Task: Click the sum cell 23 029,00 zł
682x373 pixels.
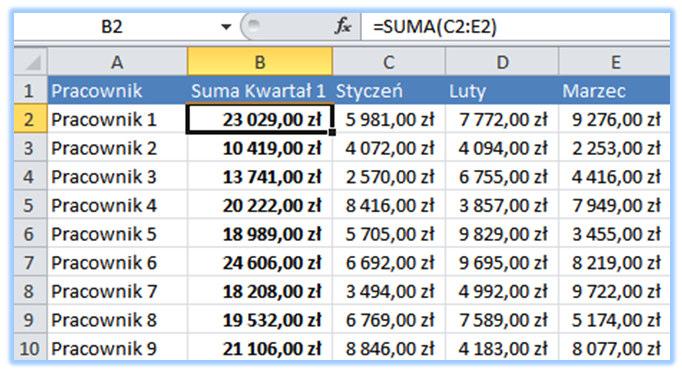Action: (x=260, y=119)
